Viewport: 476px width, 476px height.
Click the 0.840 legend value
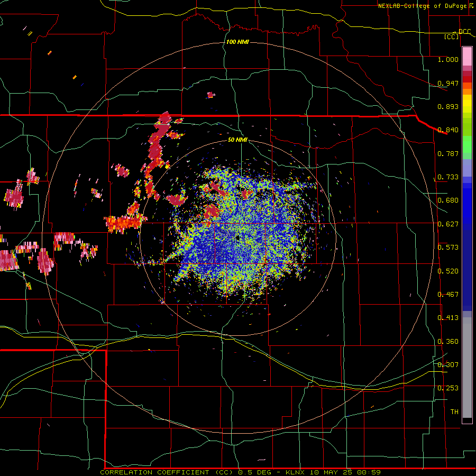coord(448,130)
